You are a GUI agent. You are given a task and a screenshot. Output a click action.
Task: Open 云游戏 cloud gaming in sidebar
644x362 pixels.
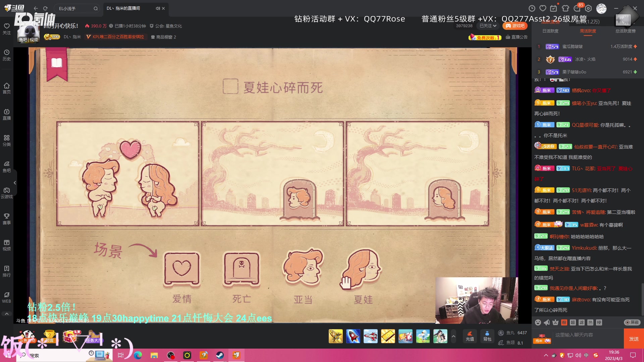pyautogui.click(x=7, y=193)
